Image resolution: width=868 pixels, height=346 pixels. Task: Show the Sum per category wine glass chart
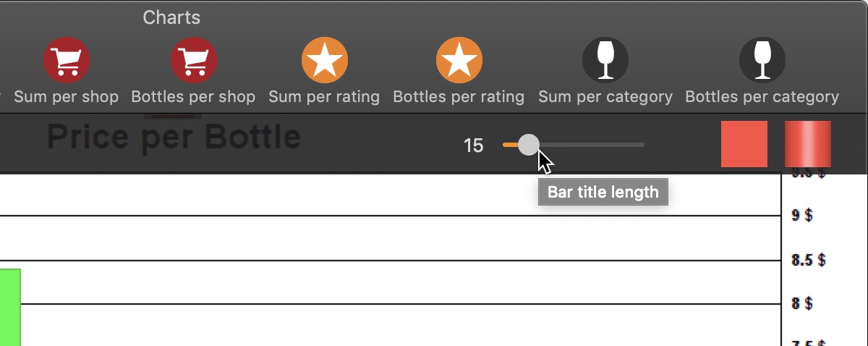(605, 60)
